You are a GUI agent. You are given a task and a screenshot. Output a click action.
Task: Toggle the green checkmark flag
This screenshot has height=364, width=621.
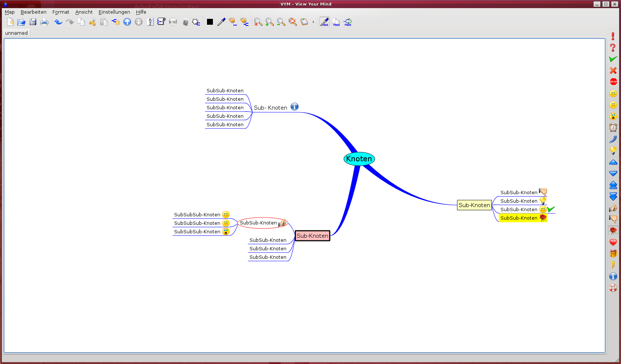[613, 59]
